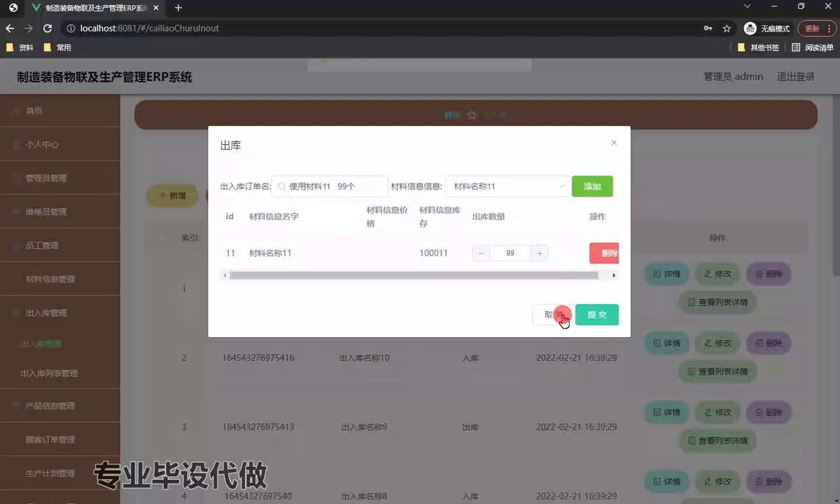Open the 常用 bookmark folder
The height and width of the screenshot is (504, 840).
tap(57, 48)
